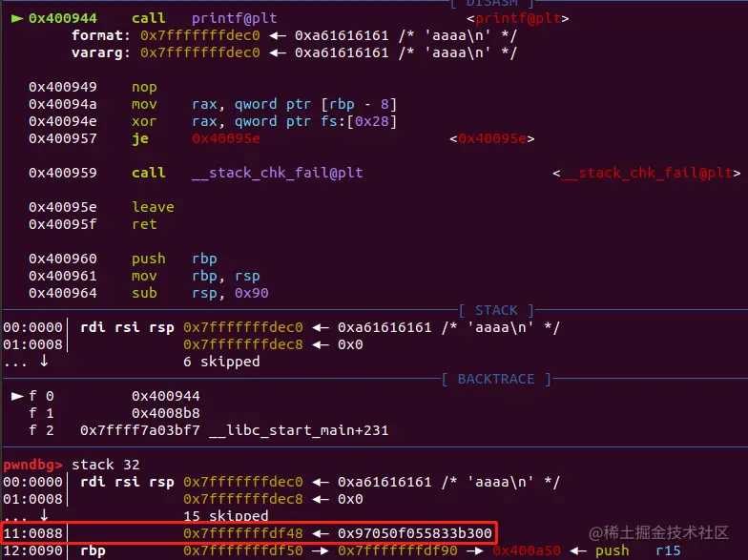
Task: Click the __stack_chk_fail@plt call operand
Action: pos(277,173)
